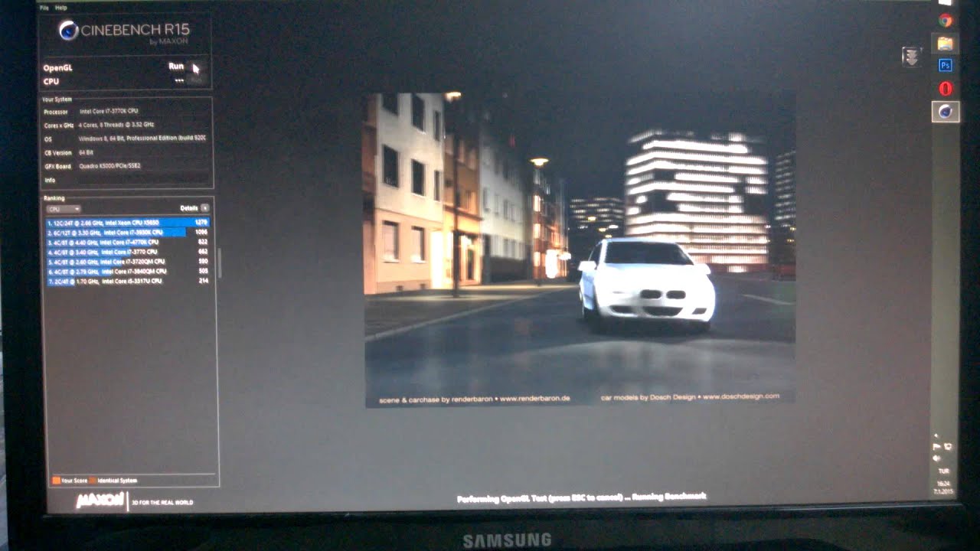Toggle the ranking Details arrow button
Screen dimensions: 980x551
[204, 208]
